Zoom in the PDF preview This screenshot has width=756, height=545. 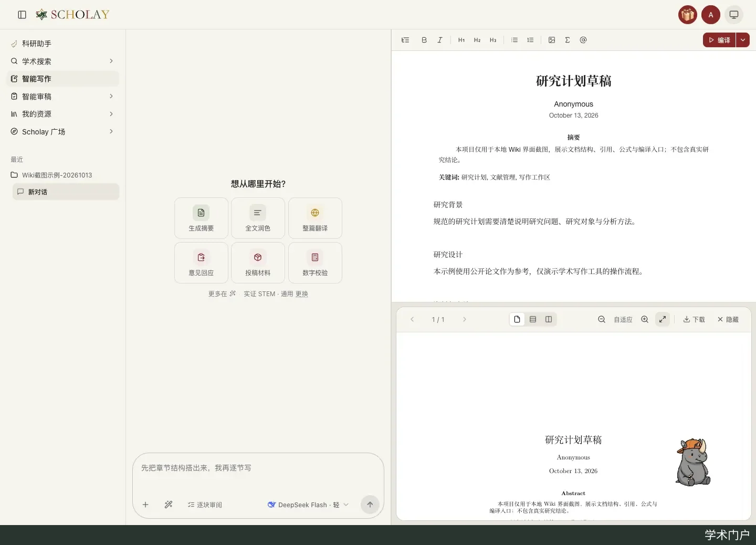tap(645, 319)
